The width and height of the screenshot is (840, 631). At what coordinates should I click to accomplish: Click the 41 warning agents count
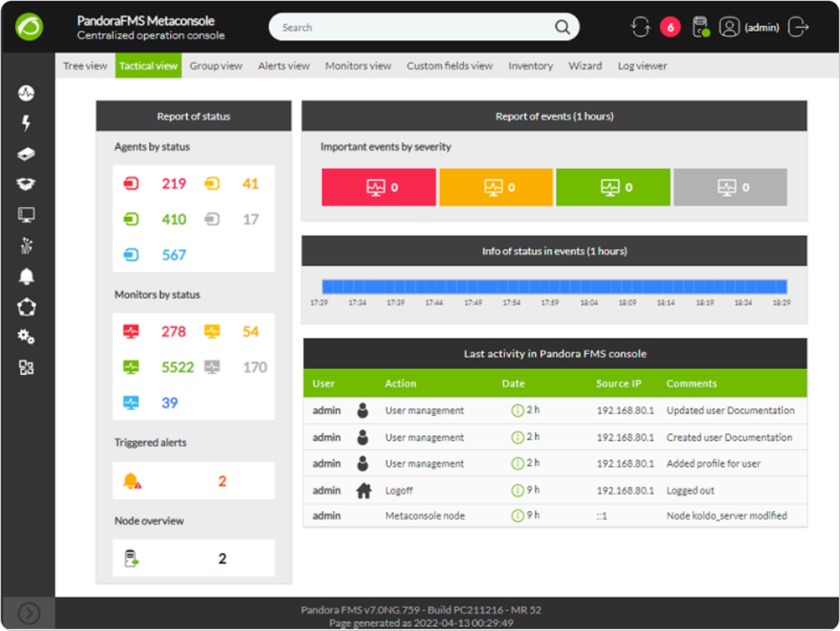(250, 183)
